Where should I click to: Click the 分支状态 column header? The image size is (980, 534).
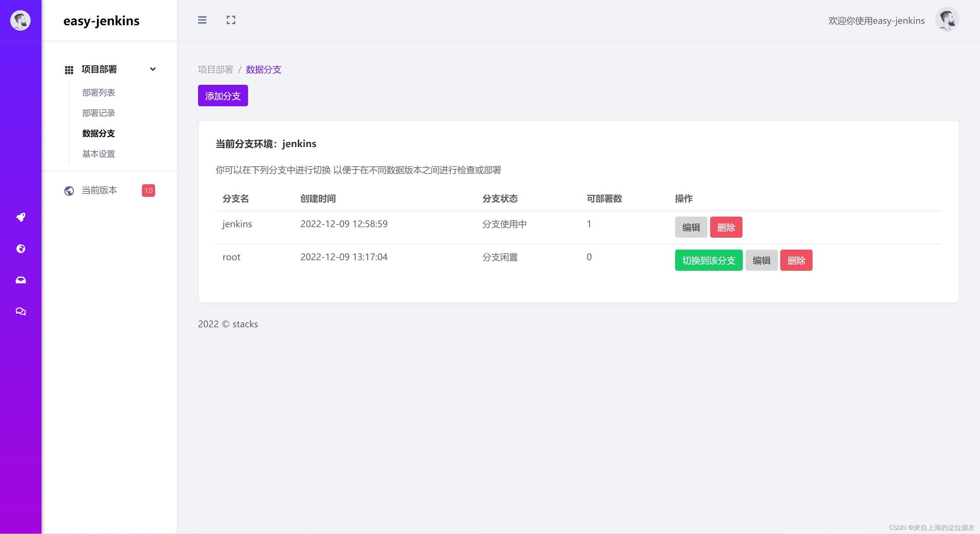pos(500,199)
